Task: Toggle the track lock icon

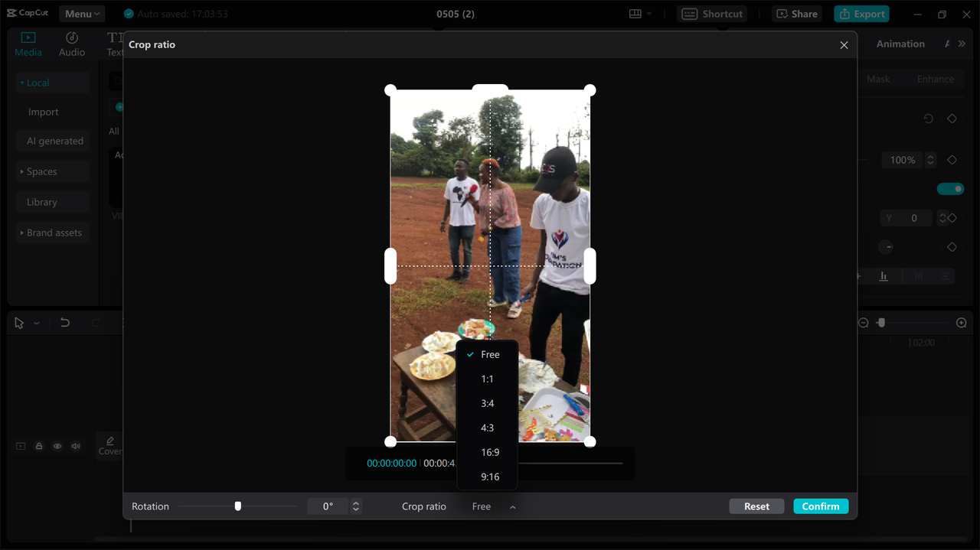Action: tap(39, 446)
